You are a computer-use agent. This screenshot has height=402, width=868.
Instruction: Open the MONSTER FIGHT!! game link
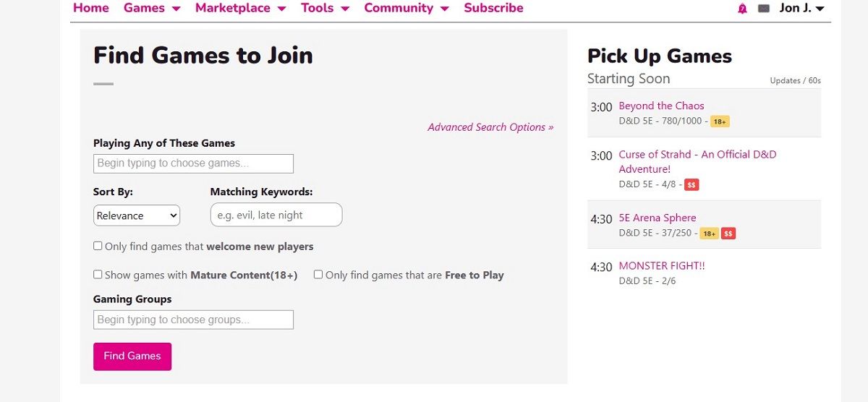[662, 265]
